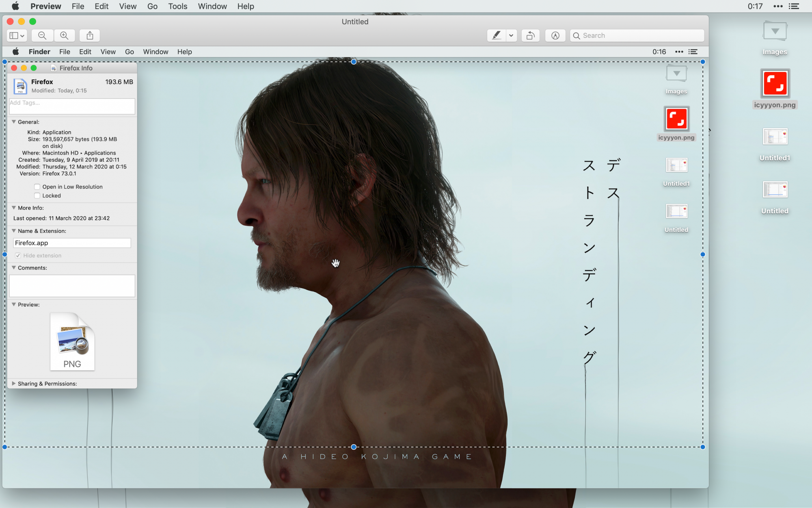The height and width of the screenshot is (508, 812).
Task: Click the More Info disclosure triangle in the image
Action: (x=13, y=208)
